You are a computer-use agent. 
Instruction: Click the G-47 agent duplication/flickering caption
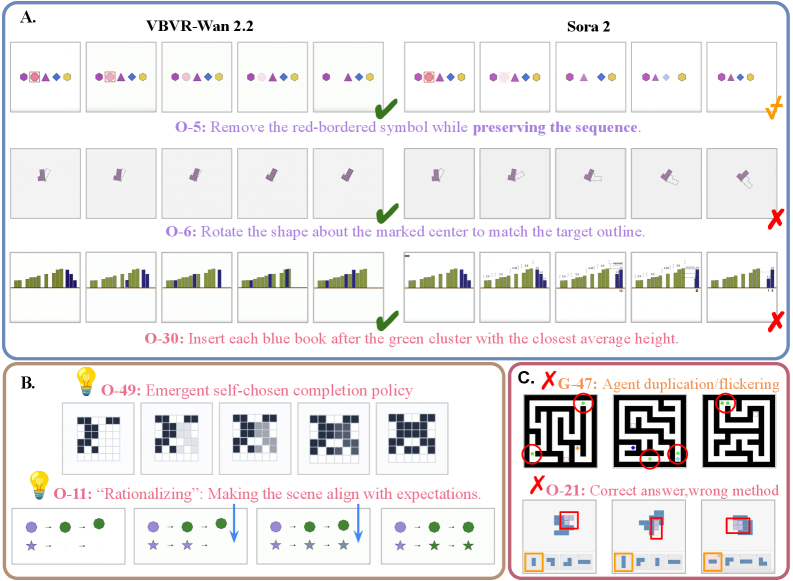669,384
